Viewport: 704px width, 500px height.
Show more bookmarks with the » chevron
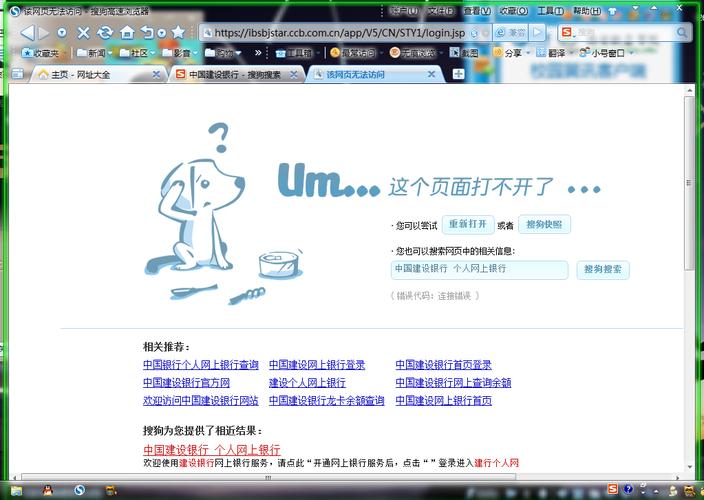click(x=258, y=53)
